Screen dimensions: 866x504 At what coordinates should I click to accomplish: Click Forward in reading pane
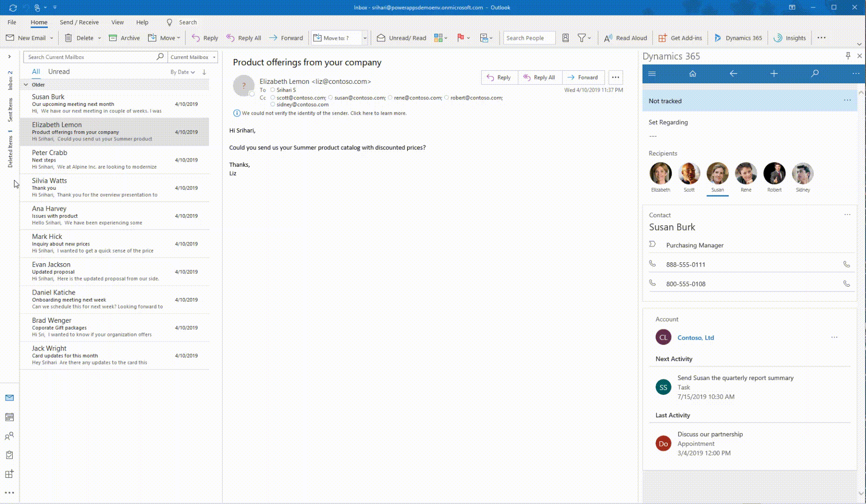(x=583, y=77)
